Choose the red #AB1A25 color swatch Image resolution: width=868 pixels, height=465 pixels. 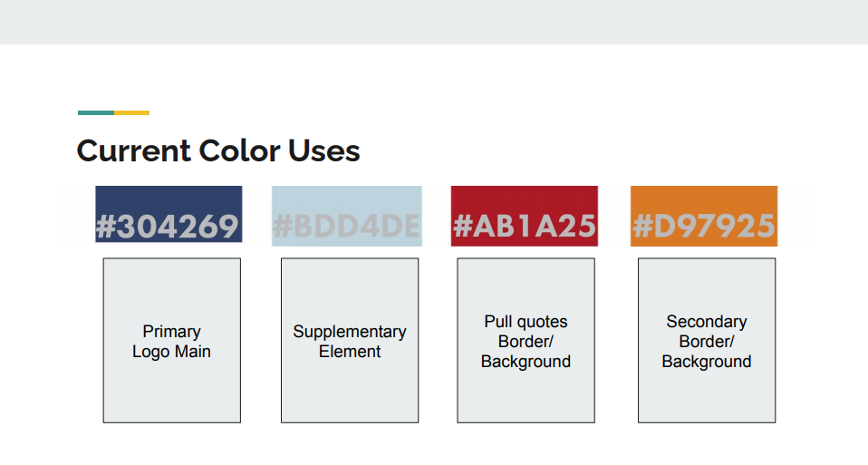pos(525,216)
